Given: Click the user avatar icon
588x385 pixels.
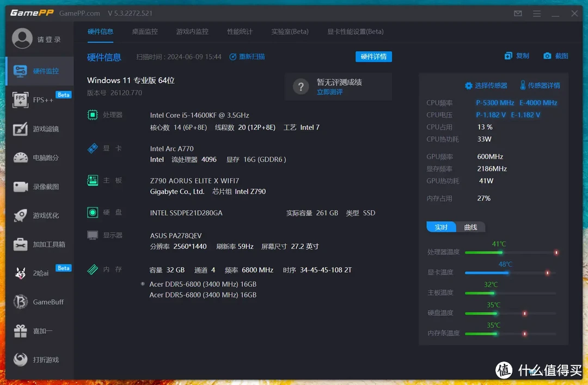Looking at the screenshot, I should (22, 39).
